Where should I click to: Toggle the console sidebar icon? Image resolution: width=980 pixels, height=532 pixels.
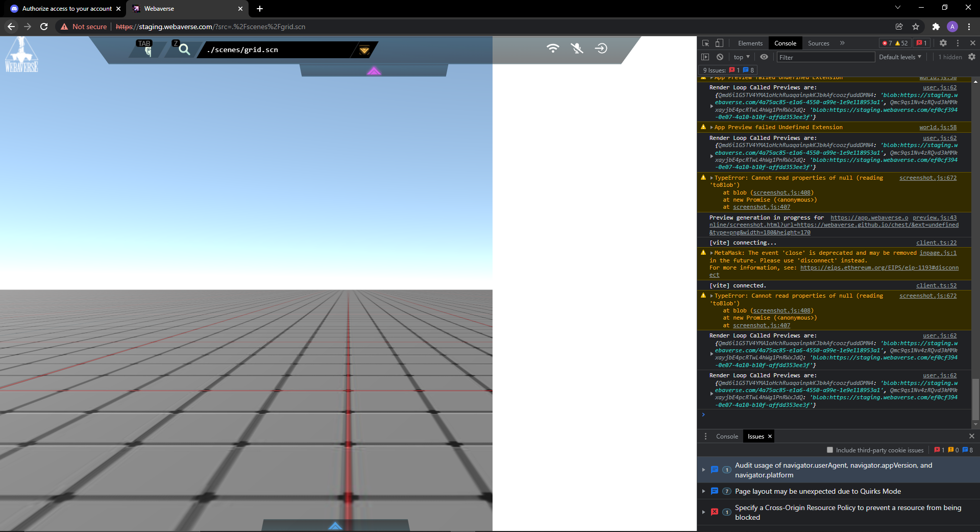click(x=705, y=57)
